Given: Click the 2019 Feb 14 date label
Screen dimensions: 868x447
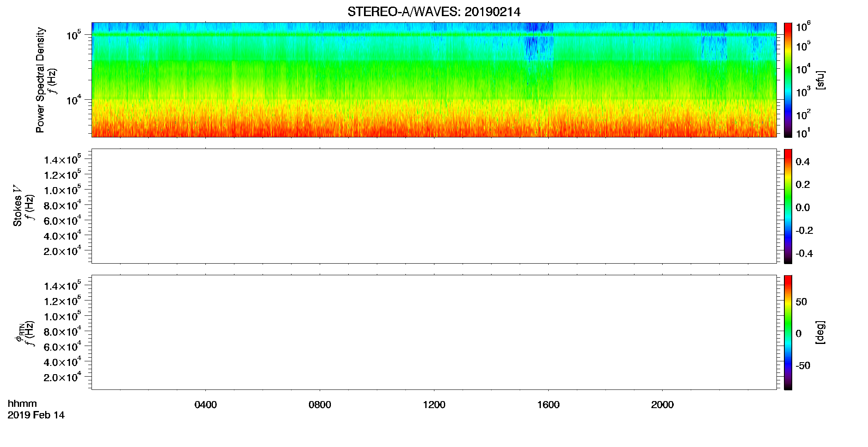Looking at the screenshot, I should 36,415.
